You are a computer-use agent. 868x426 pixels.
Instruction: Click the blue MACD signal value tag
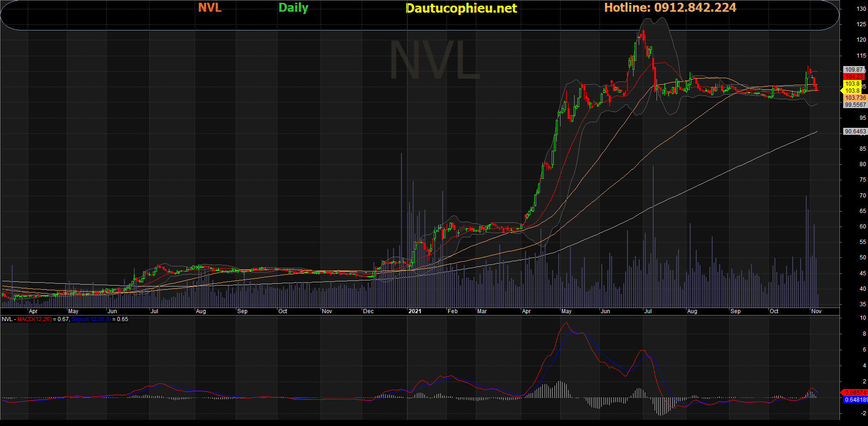point(855,400)
